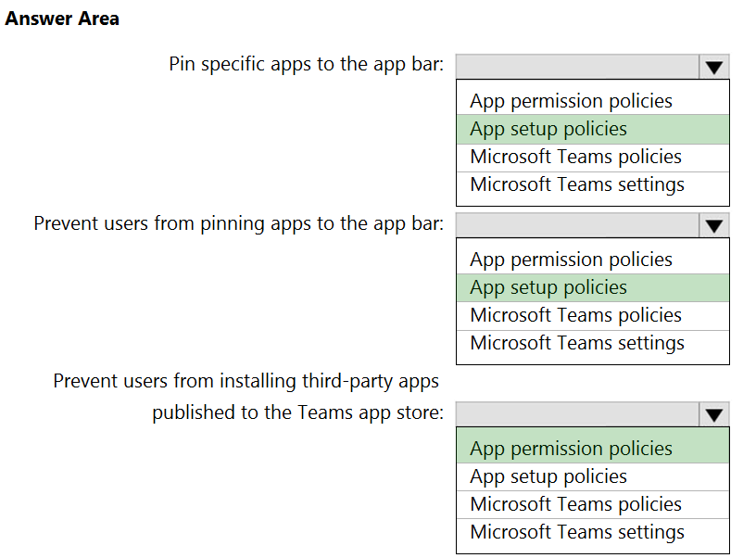Screen dimensions: 756x558
Task: Open the dropdown arrow for 'published to the Teams app store'
Action: click(x=713, y=414)
